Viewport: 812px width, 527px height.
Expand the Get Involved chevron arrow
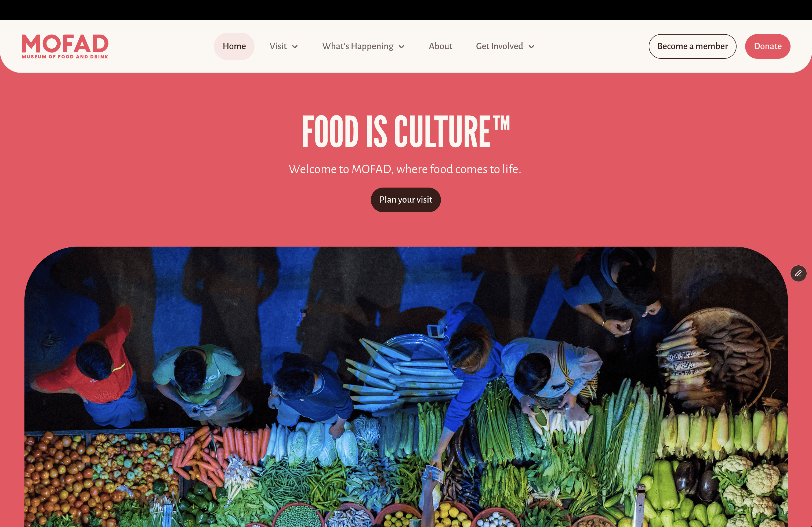click(x=531, y=47)
